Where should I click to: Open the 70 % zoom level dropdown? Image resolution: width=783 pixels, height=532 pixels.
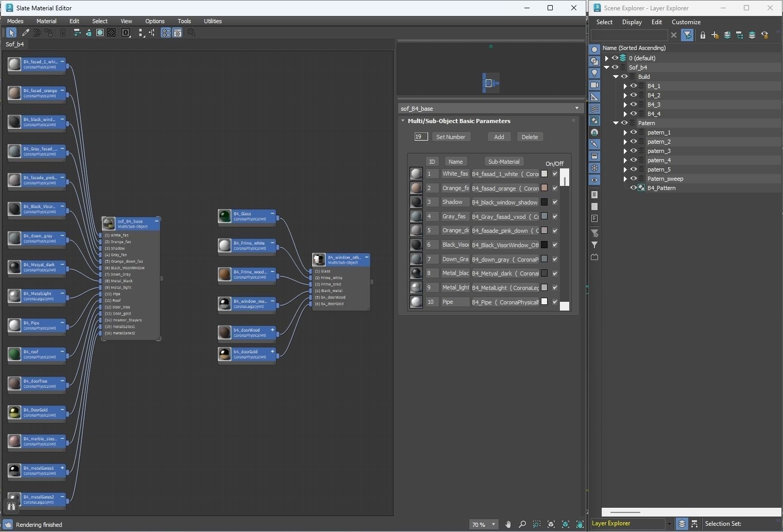click(493, 524)
